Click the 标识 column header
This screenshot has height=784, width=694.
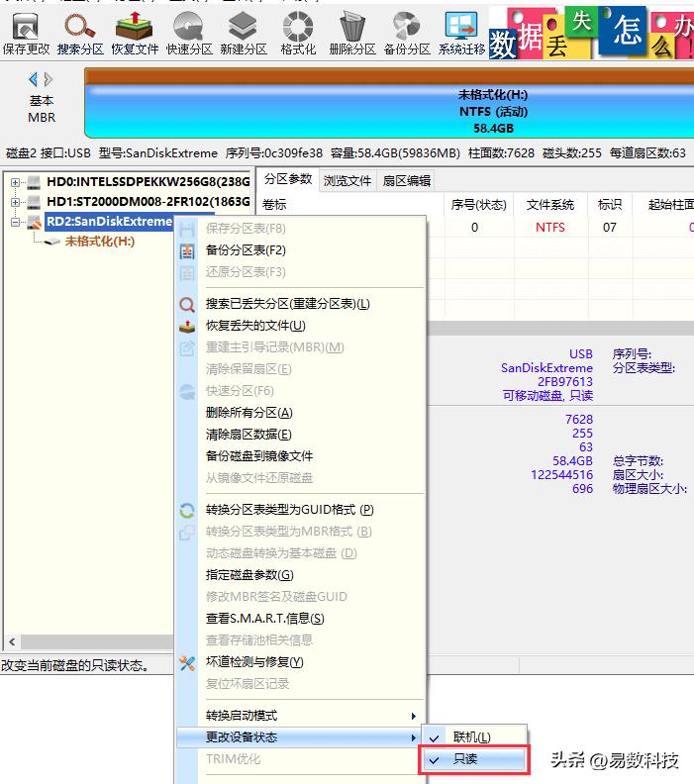click(x=610, y=205)
